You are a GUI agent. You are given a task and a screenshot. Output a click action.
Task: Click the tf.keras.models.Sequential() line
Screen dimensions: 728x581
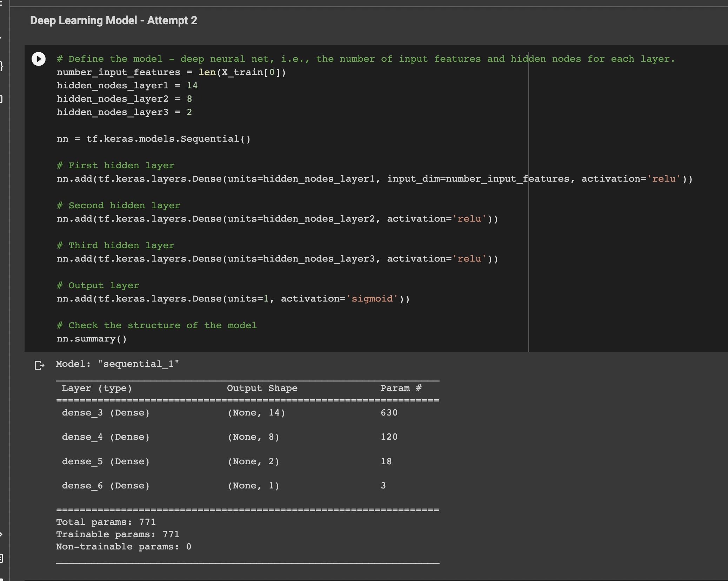154,139
